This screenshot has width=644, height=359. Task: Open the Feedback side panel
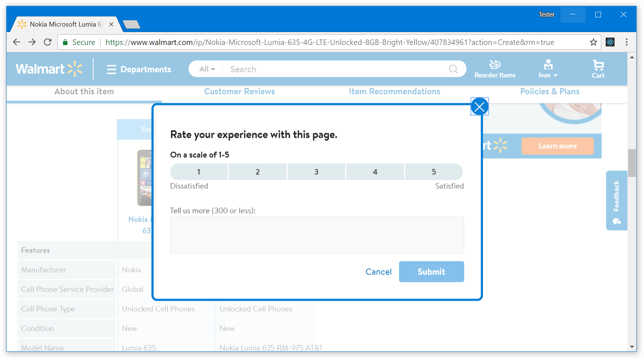point(616,201)
